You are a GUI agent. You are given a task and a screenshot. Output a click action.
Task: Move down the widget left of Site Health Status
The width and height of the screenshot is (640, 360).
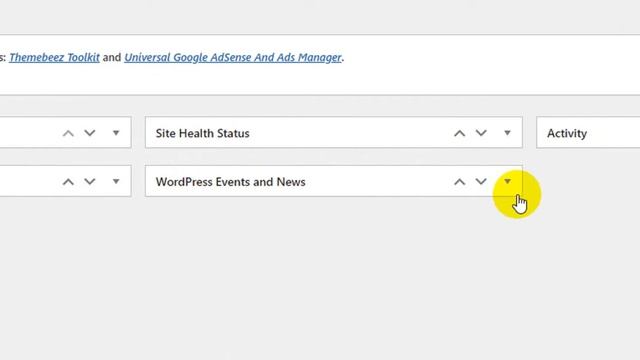[x=90, y=133]
